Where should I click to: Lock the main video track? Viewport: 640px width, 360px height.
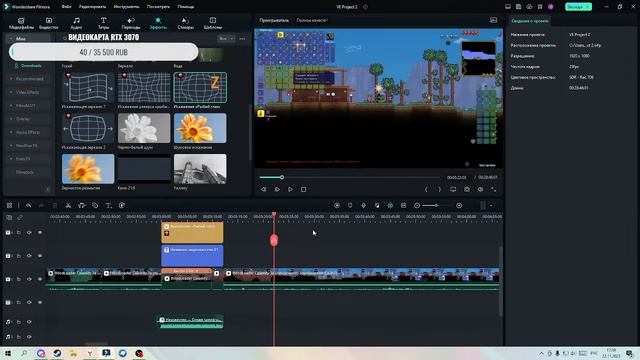(x=18, y=279)
